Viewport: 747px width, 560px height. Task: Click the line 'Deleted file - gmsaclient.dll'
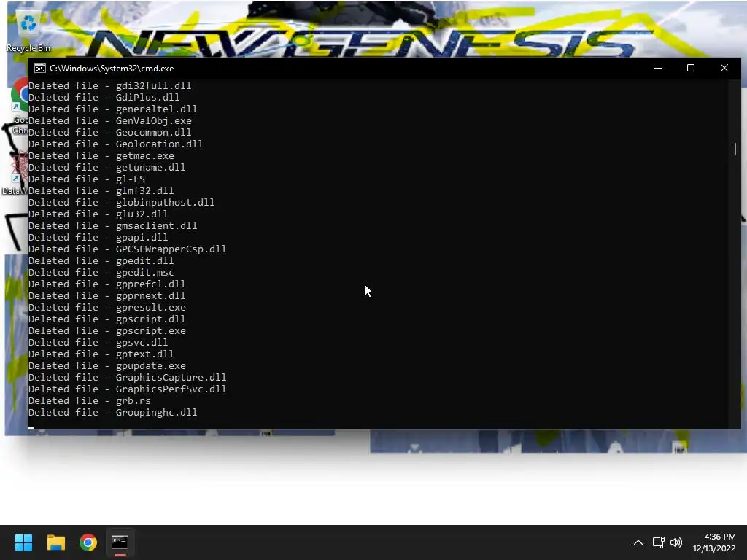(x=112, y=226)
